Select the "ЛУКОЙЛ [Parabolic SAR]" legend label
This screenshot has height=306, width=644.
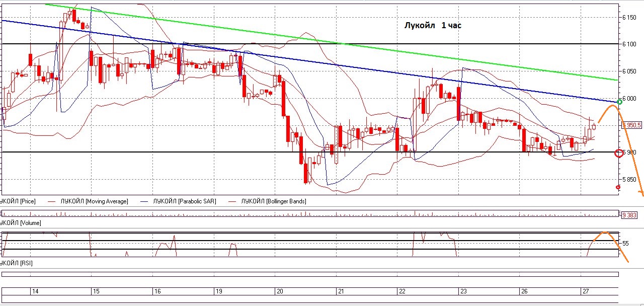click(x=185, y=201)
